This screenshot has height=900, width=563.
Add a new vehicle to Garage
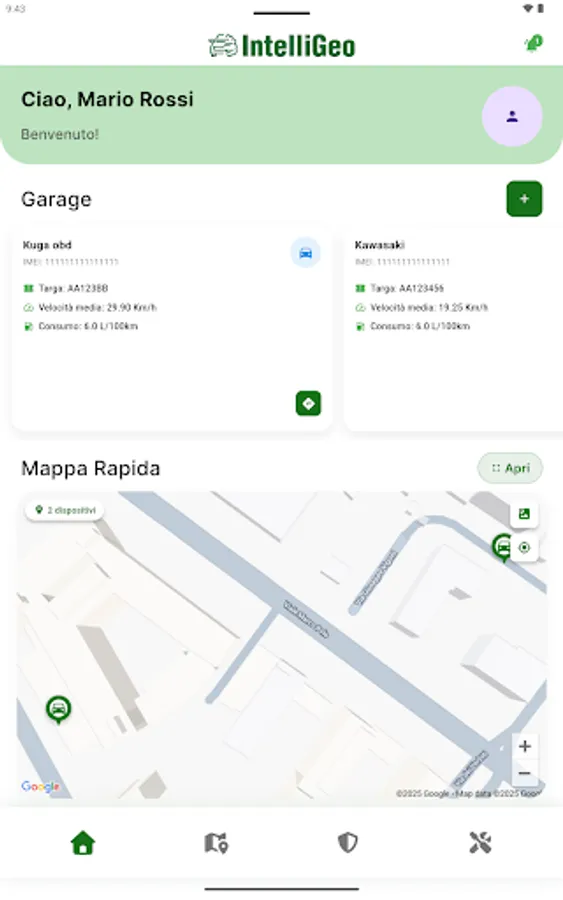pyautogui.click(x=524, y=199)
